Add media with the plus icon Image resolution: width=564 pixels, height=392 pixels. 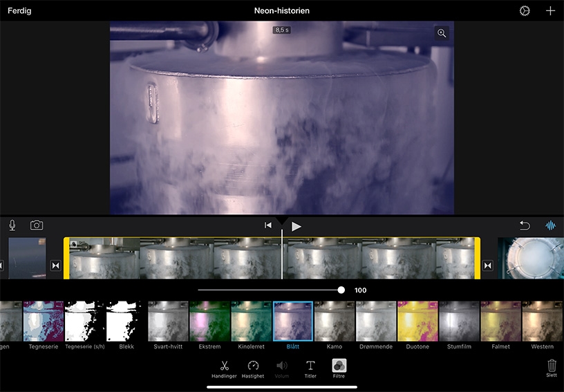[x=550, y=11]
